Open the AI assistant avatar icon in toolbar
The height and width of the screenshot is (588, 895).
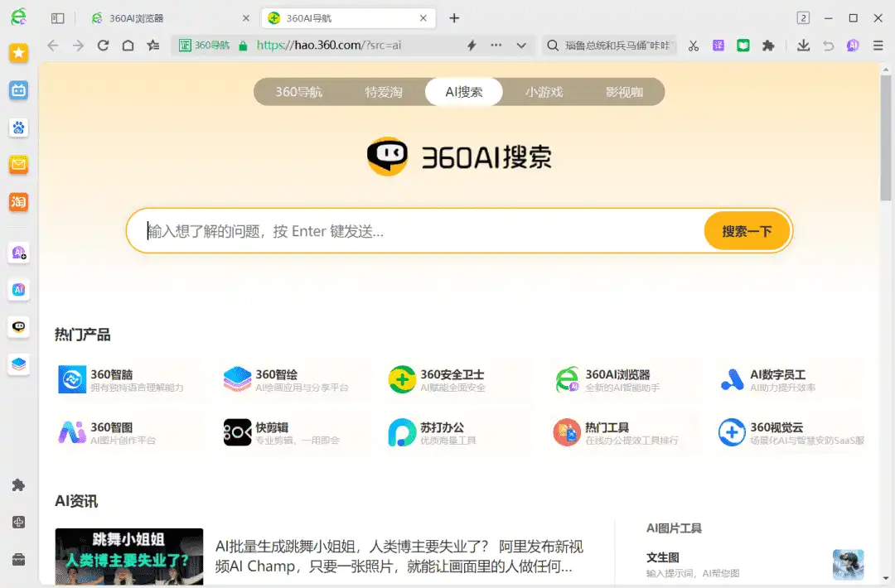(x=853, y=46)
